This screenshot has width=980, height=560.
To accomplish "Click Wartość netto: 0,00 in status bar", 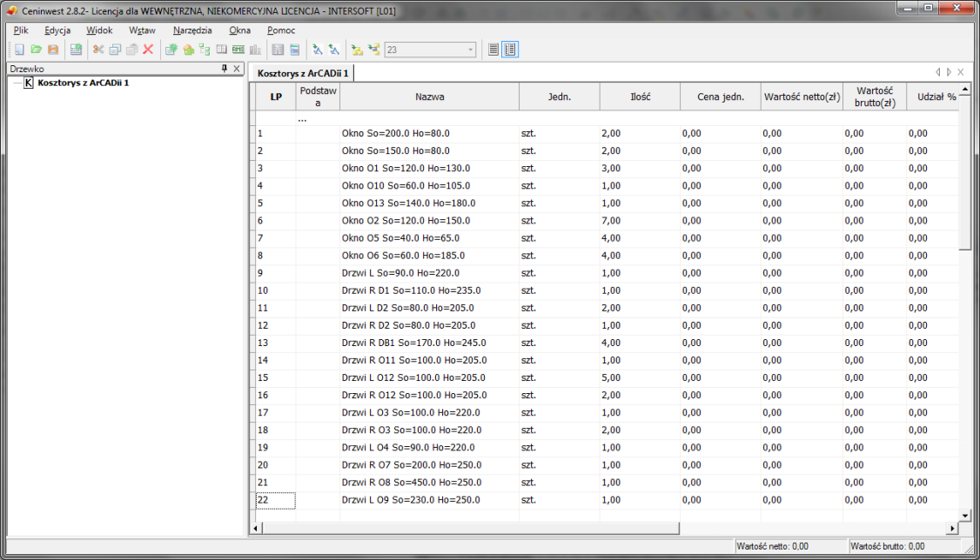I will pos(773,546).
